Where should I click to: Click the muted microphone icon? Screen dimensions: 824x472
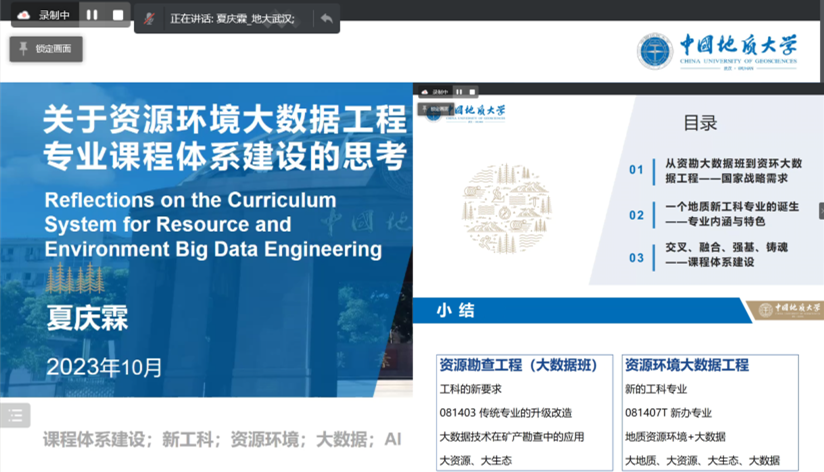pos(149,18)
